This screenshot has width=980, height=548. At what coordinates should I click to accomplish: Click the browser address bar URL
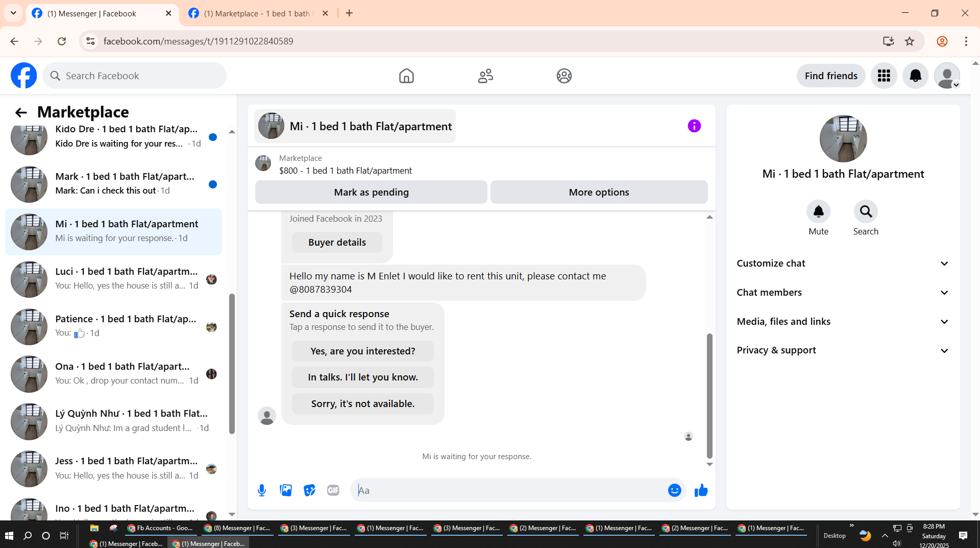[198, 41]
